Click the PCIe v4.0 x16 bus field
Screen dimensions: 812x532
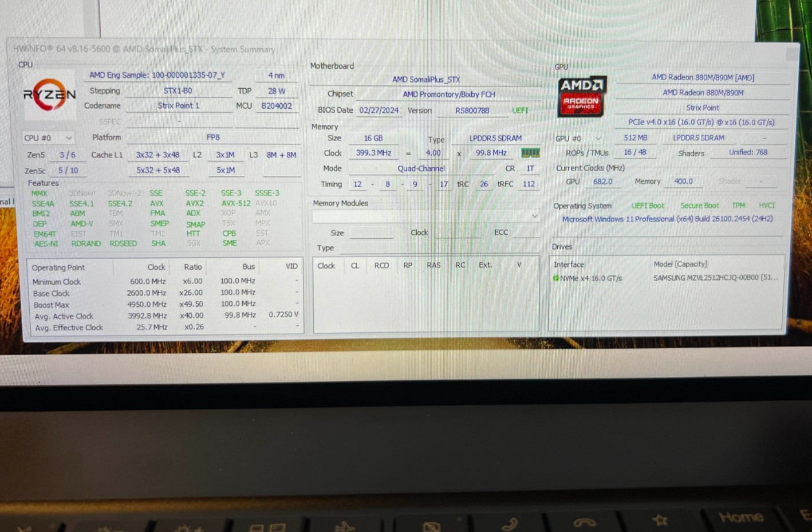(701, 123)
